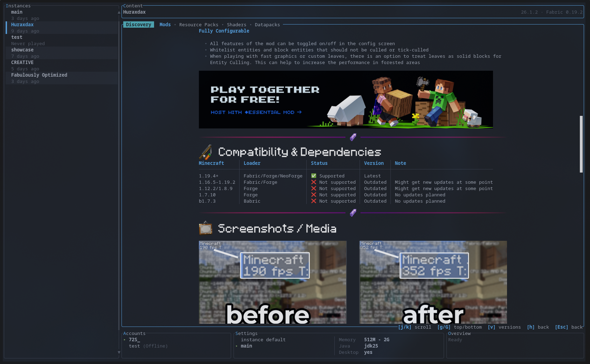Click the Minecraft column header
The height and width of the screenshot is (364, 590).
coord(211,163)
